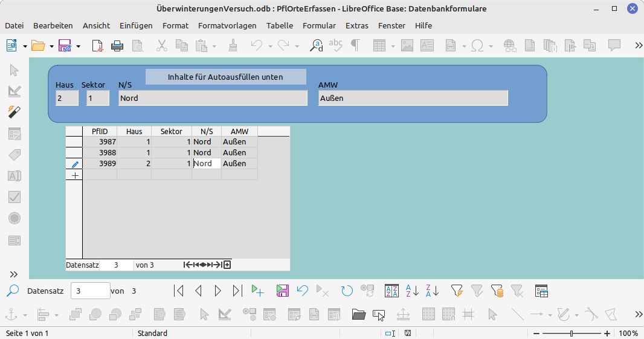
Task: Open the special character dropdown
Action: tap(491, 46)
